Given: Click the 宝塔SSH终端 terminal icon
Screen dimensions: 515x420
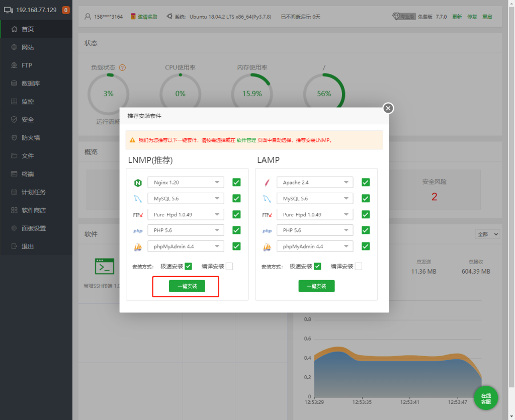Looking at the screenshot, I should click(x=105, y=267).
